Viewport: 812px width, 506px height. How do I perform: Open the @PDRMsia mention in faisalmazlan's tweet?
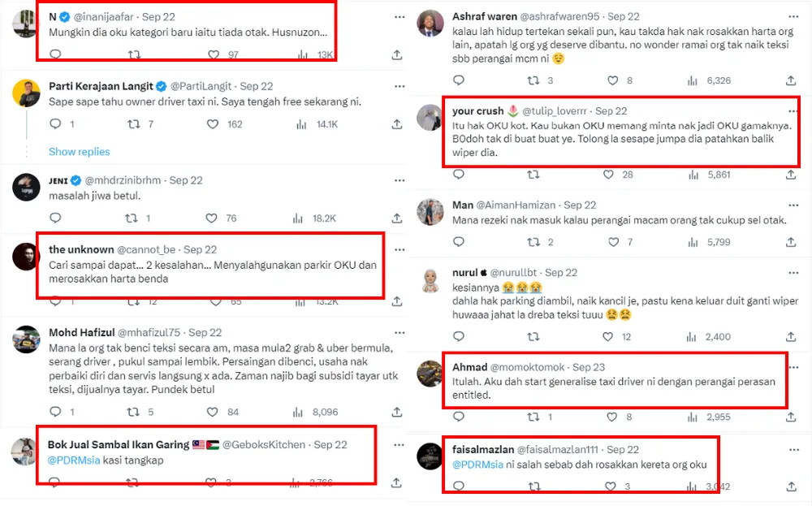[x=478, y=465]
